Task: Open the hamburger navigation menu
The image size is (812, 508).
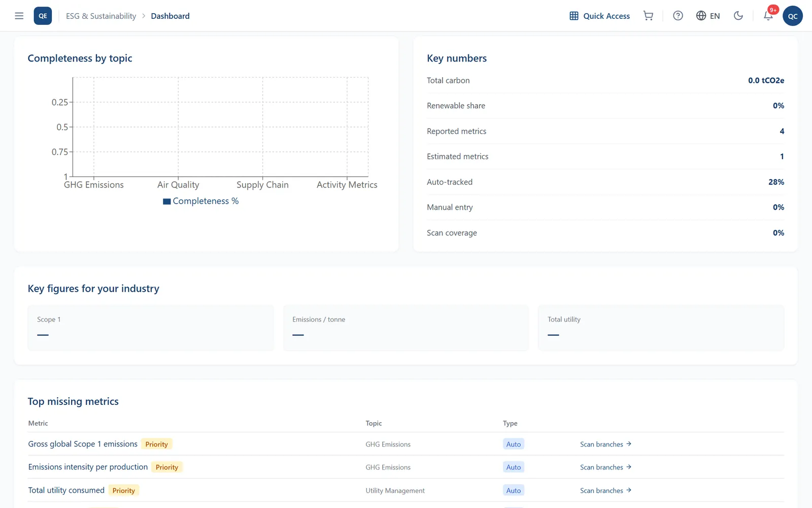Action: (x=19, y=16)
